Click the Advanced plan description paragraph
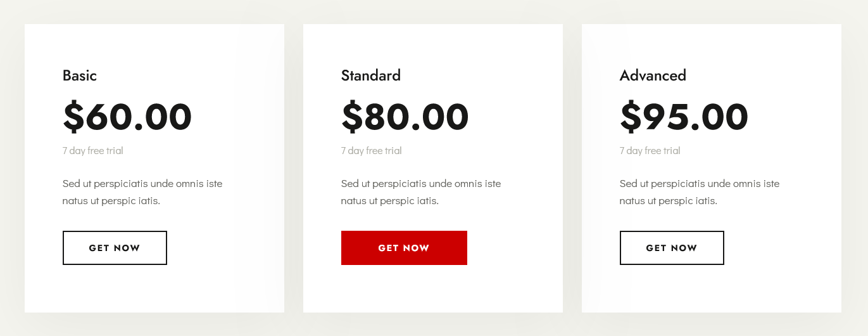The image size is (868, 336). [x=700, y=192]
